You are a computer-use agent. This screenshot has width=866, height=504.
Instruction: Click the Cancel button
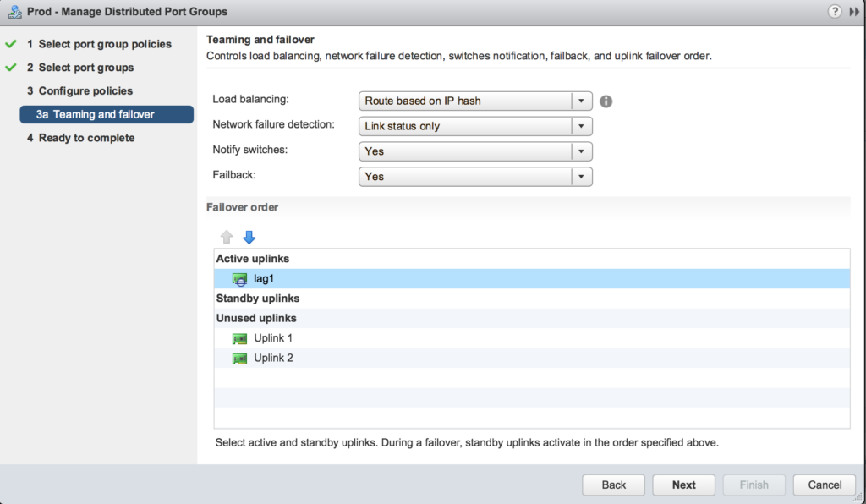[825, 485]
